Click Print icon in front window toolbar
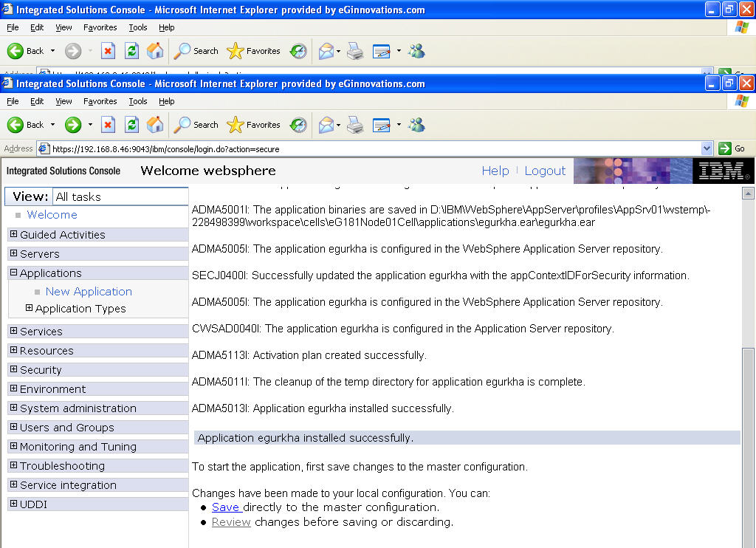Viewport: 756px width, 548px height. click(355, 125)
